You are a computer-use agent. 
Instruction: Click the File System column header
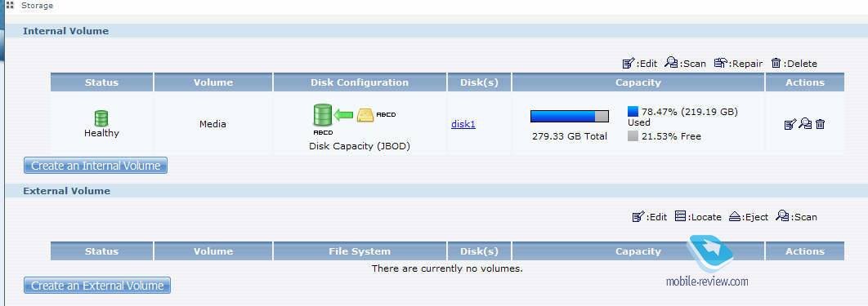point(360,251)
